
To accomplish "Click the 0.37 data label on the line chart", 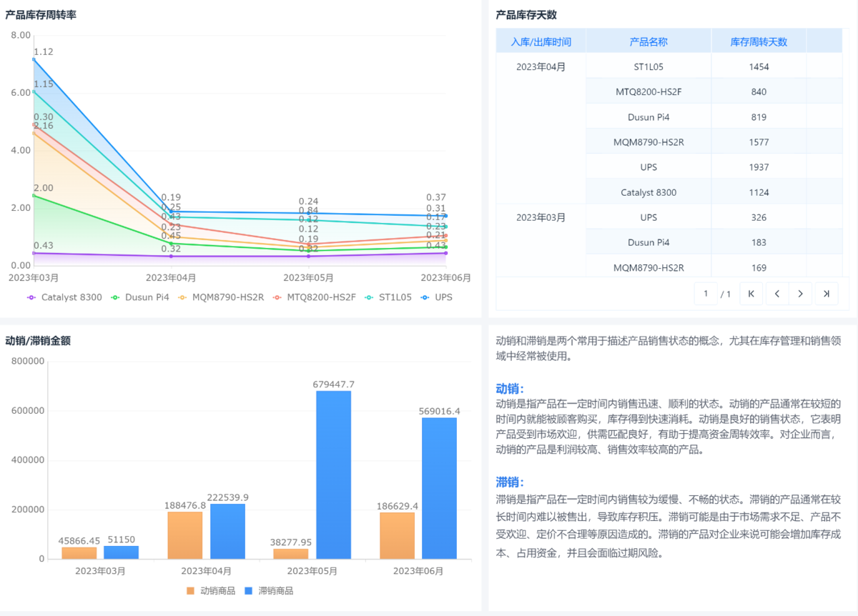I will (x=436, y=197).
